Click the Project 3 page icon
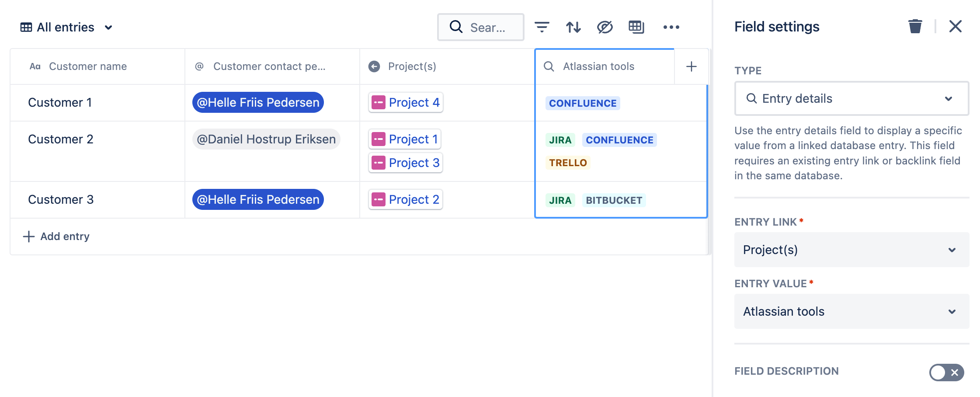Screen dimensions: 980x397 [378, 163]
